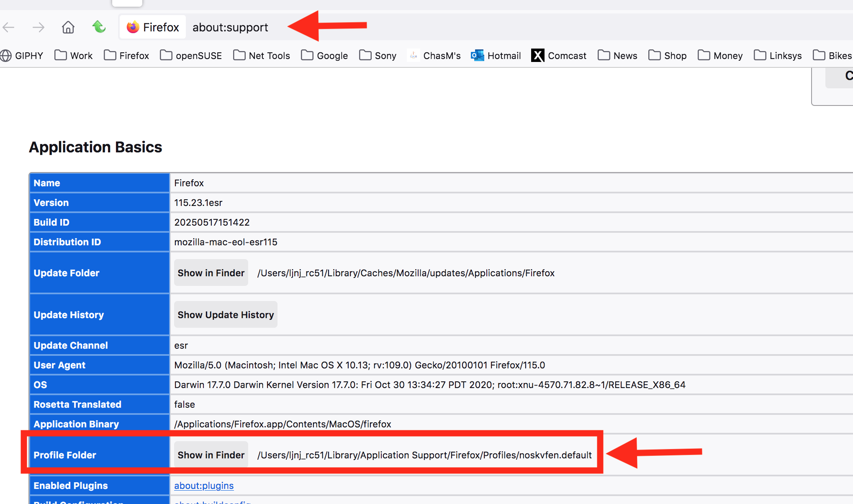Viewport: 853px width, 504px height.
Task: Open the Comcast X bookmark
Action: point(559,56)
